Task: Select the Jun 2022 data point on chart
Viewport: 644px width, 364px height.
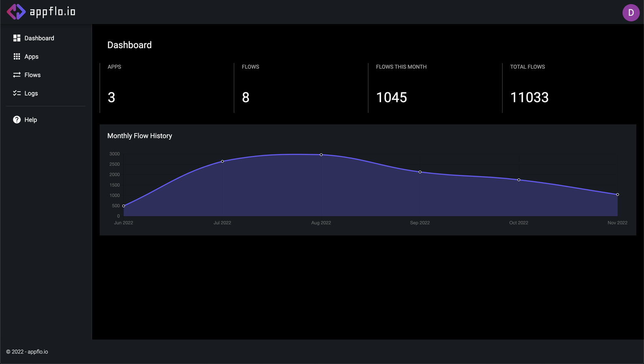Action: [124, 206]
